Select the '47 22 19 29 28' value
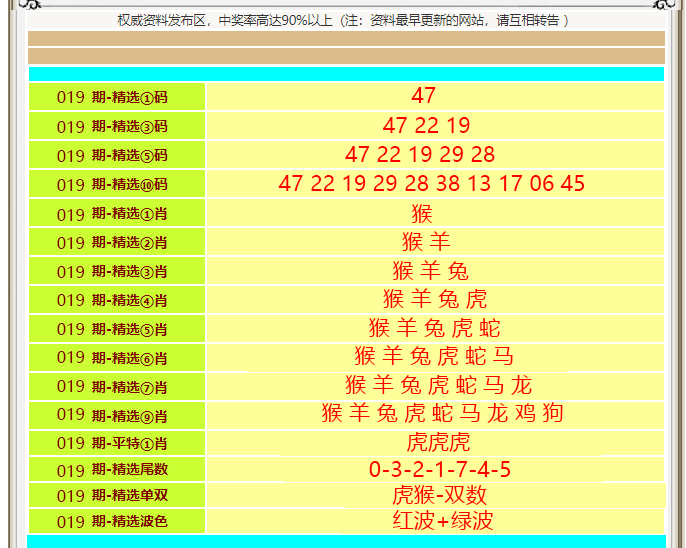Screen dimensions: 686x548 (x=420, y=155)
